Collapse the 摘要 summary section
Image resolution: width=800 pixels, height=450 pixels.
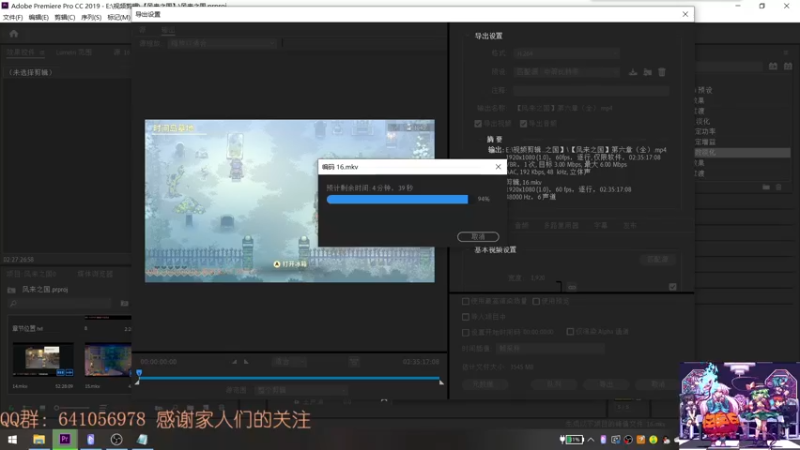click(494, 139)
